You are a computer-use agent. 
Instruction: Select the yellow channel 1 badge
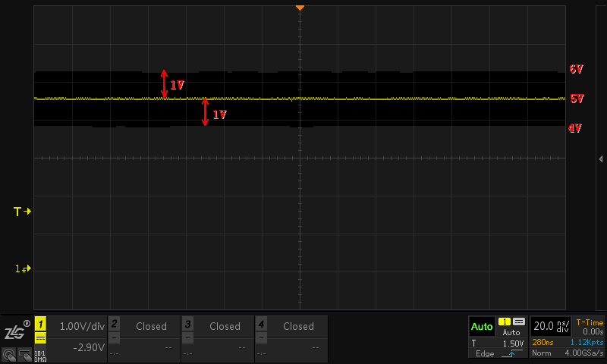click(x=40, y=324)
